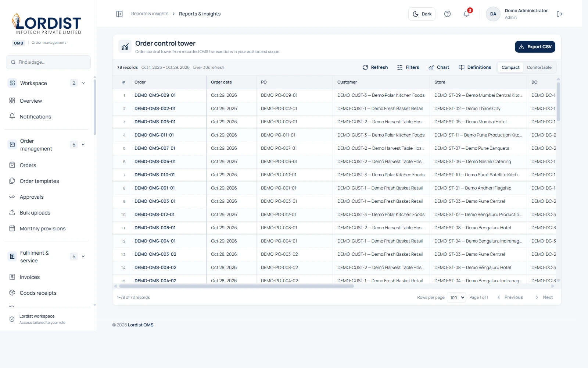The height and width of the screenshot is (368, 588).
Task: Click the Workspace grid icon
Action: point(12,83)
